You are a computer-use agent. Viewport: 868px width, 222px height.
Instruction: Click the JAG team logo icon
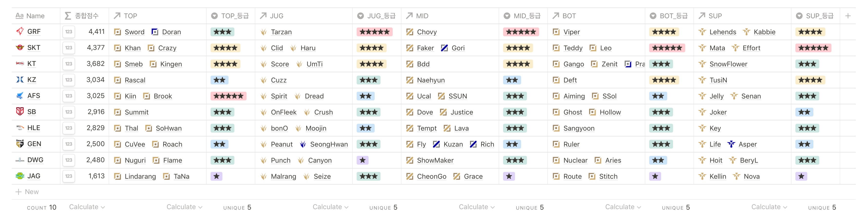20,176
